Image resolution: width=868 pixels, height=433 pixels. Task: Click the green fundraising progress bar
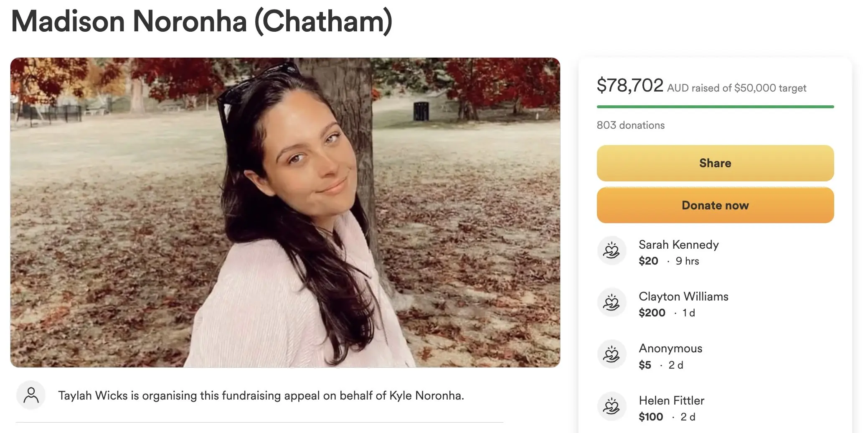[715, 107]
